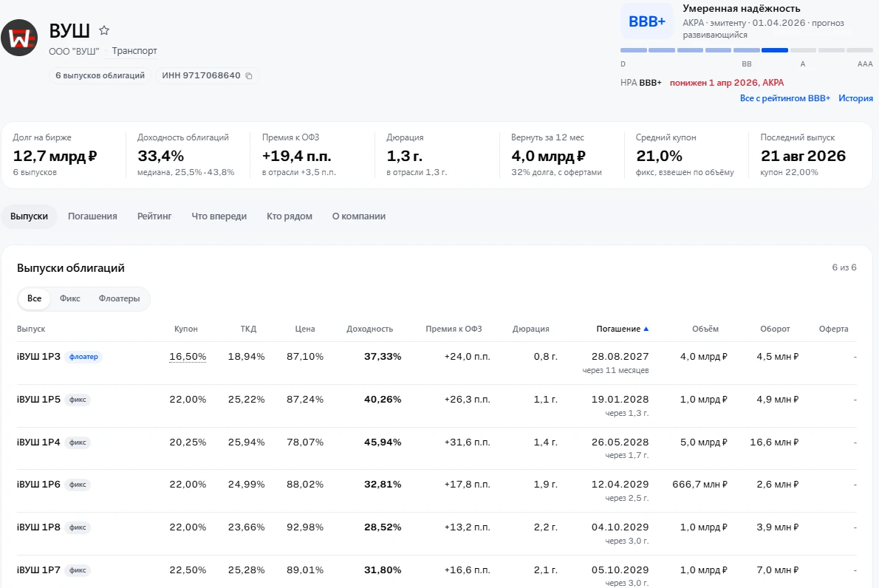The image size is (879, 588).
Task: Switch to the Погашения tab
Action: click(92, 216)
